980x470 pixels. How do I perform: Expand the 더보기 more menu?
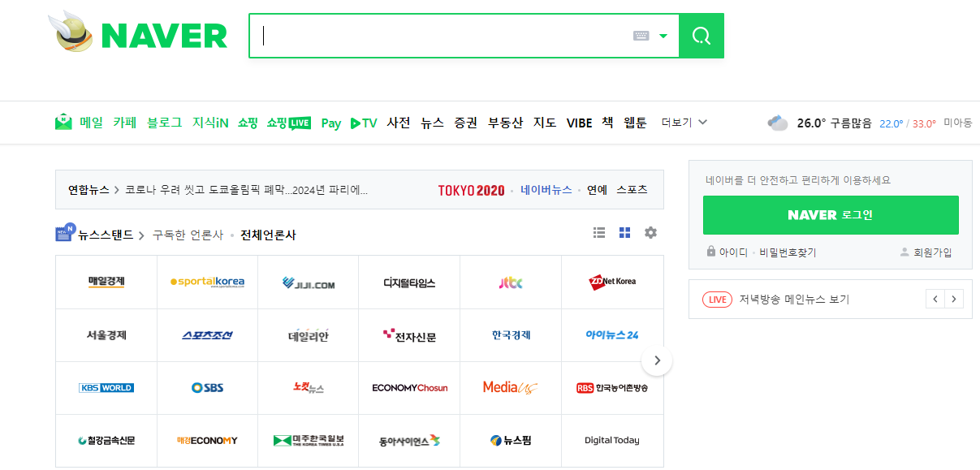[684, 123]
